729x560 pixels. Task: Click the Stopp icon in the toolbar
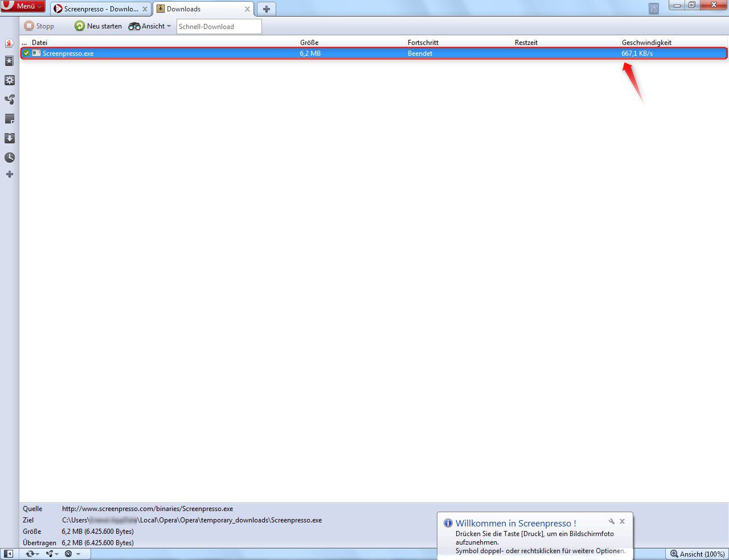(38, 26)
